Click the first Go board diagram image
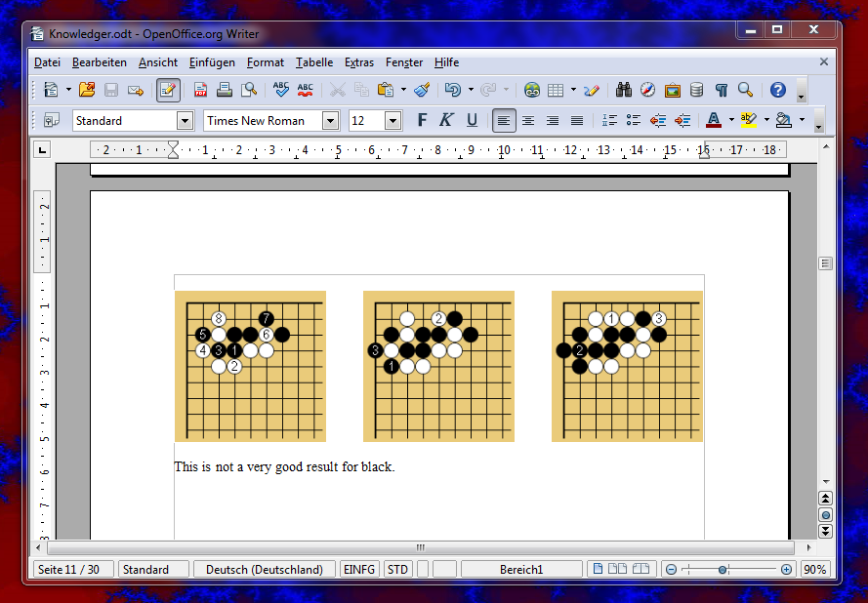Screen dimensions: 868x603 pyautogui.click(x=250, y=366)
